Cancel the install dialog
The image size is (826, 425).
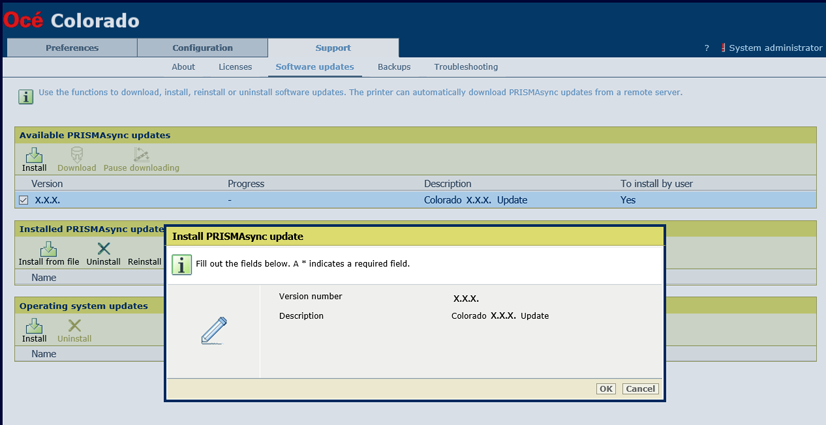coord(640,389)
